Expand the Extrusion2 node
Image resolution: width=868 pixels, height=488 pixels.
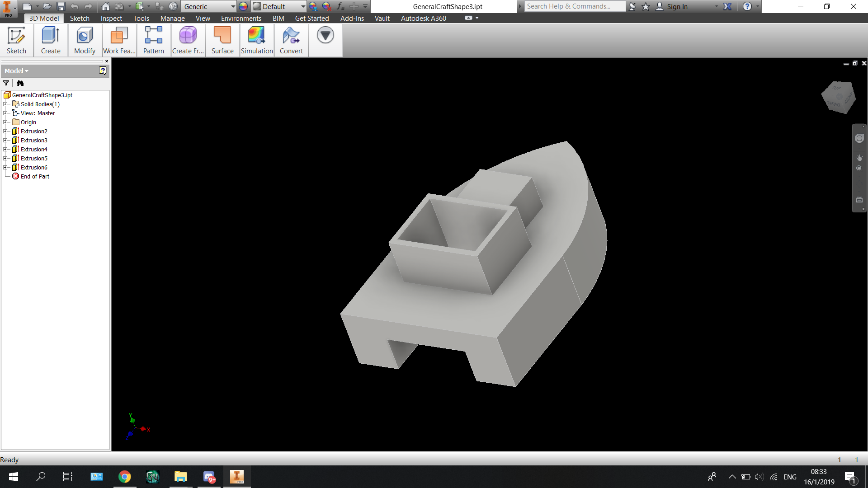tap(5, 131)
